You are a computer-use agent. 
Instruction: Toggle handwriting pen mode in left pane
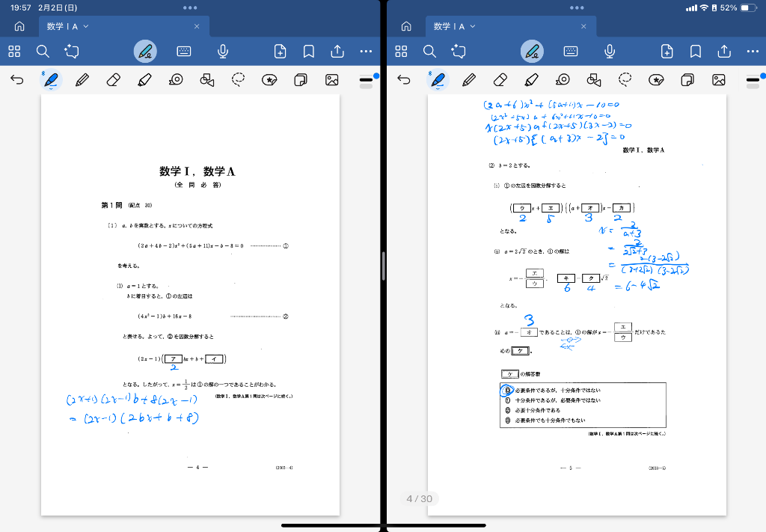tap(145, 52)
